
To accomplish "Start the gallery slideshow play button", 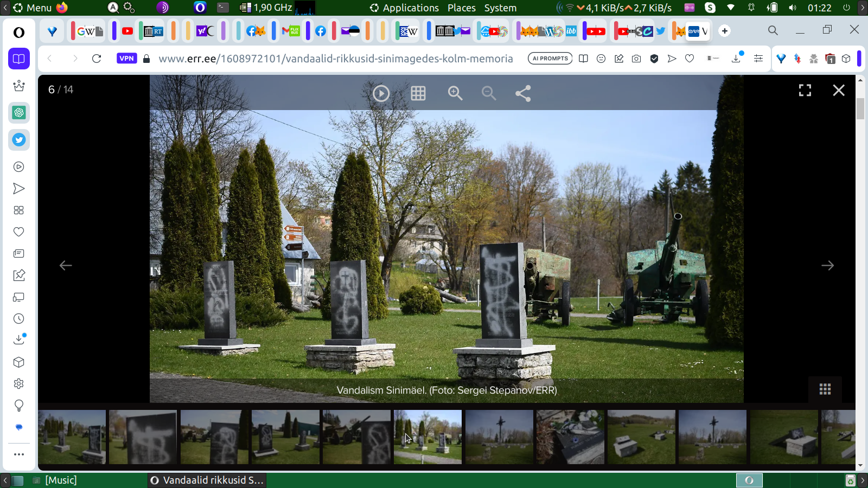I will click(381, 94).
